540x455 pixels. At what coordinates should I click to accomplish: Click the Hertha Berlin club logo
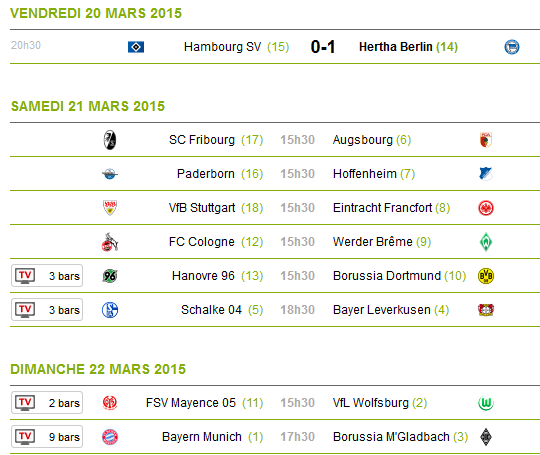pyautogui.click(x=512, y=47)
